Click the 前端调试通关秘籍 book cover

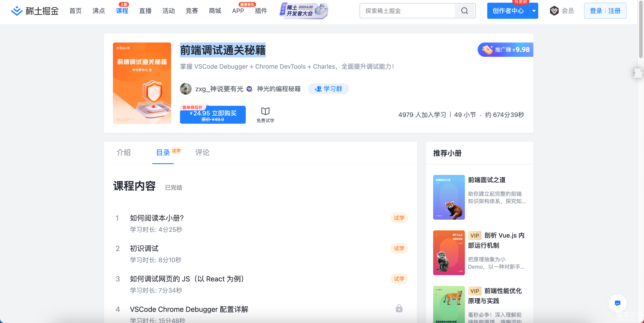(142, 83)
